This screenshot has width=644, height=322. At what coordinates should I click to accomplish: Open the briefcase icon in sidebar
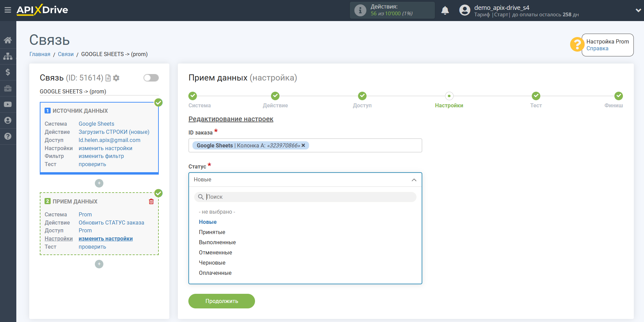pyautogui.click(x=8, y=88)
